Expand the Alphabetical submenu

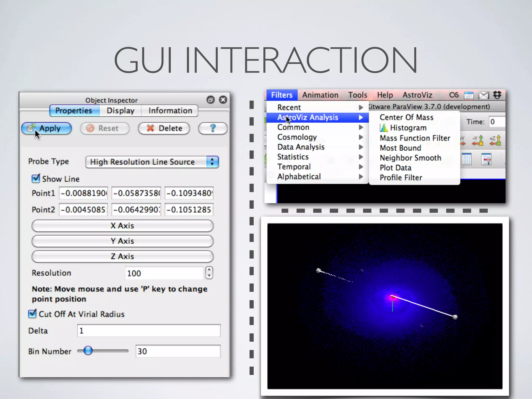317,177
